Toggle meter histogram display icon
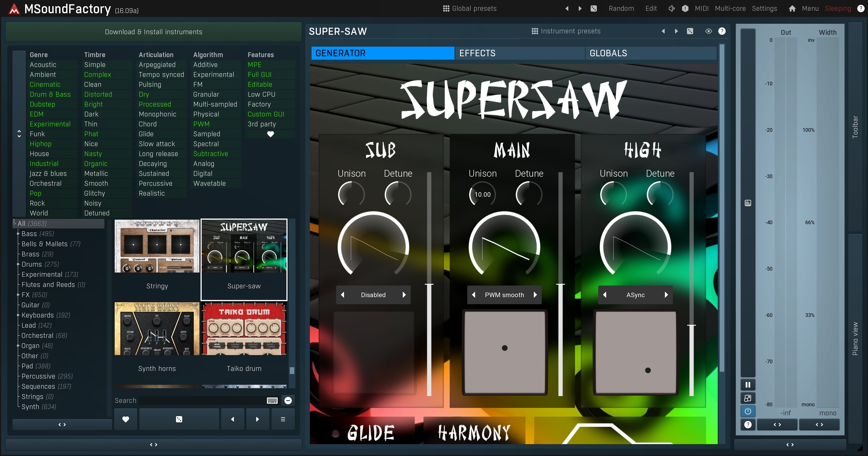 pos(748,203)
